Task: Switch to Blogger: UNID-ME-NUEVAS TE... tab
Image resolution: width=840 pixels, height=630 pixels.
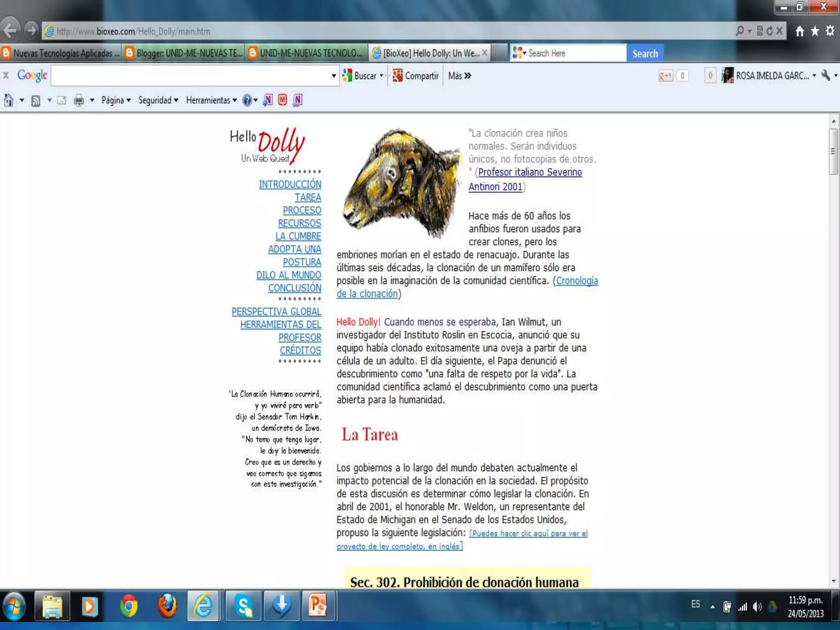Action: pos(185,53)
